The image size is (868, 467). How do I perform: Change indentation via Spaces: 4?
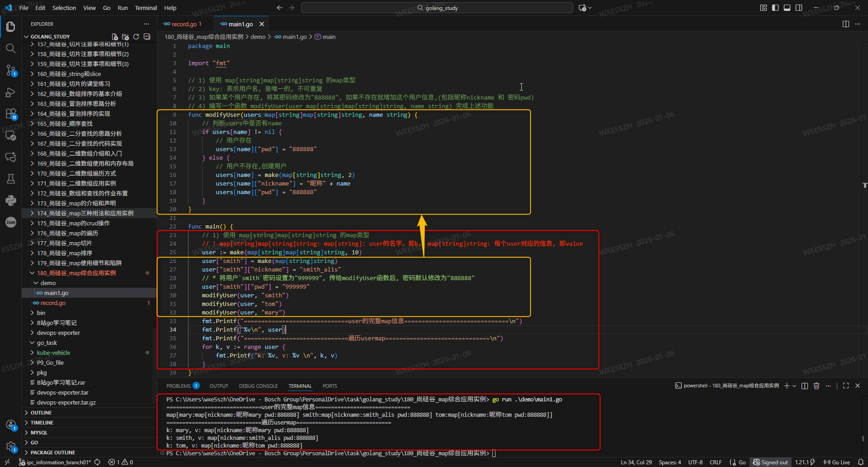pyautogui.click(x=670, y=462)
